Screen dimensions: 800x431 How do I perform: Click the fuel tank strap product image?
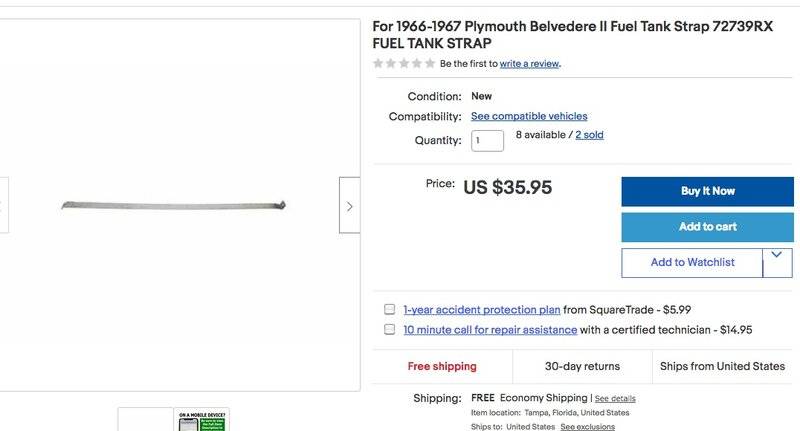click(x=176, y=205)
